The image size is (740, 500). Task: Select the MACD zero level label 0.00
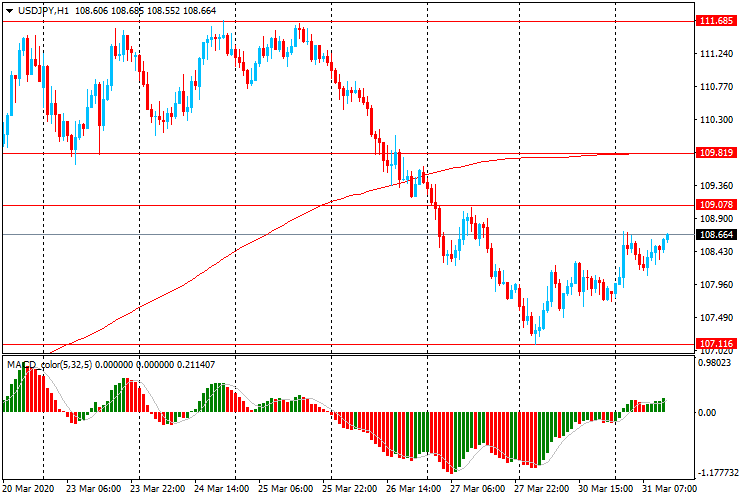pyautogui.click(x=706, y=413)
